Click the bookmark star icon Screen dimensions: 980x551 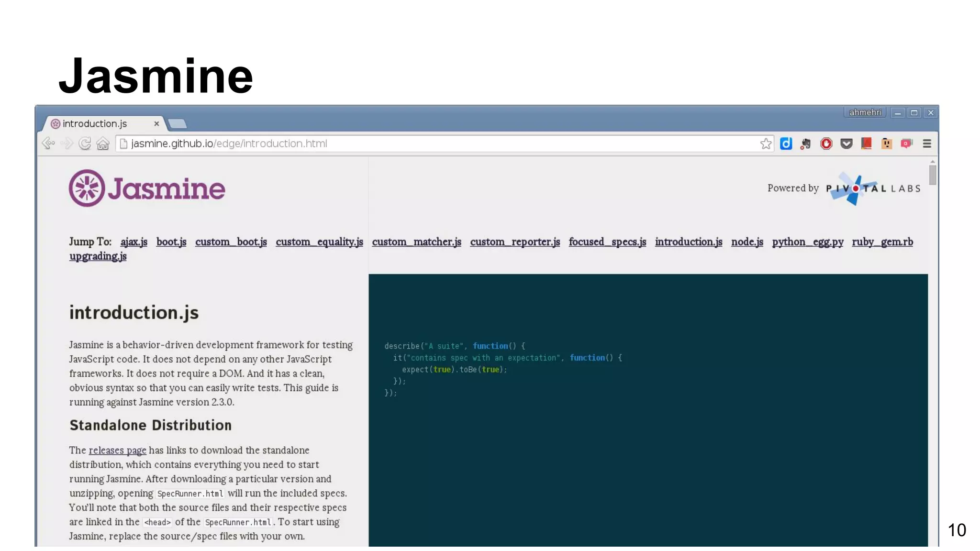(x=766, y=143)
